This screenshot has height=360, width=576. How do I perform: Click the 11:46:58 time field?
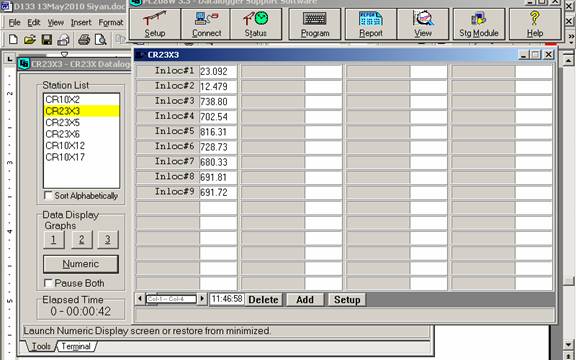(x=227, y=299)
